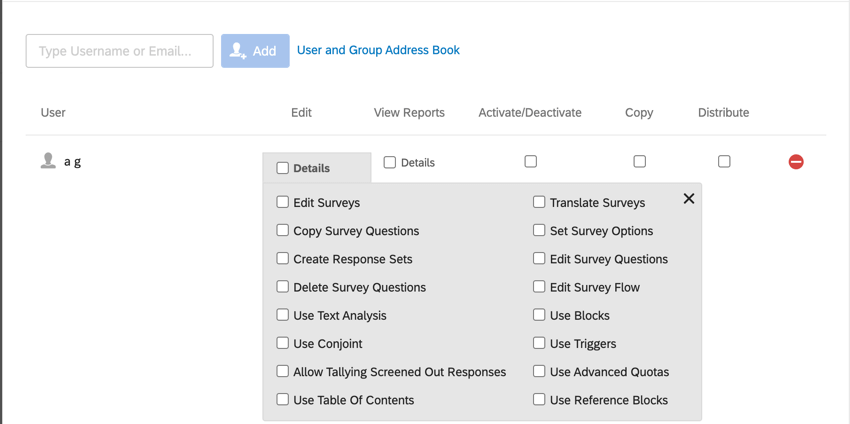Check Allow Tallying Screened Out Responses

click(x=282, y=371)
